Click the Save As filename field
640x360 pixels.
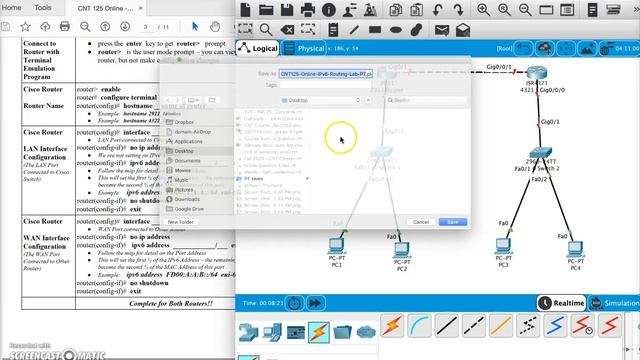pos(326,74)
